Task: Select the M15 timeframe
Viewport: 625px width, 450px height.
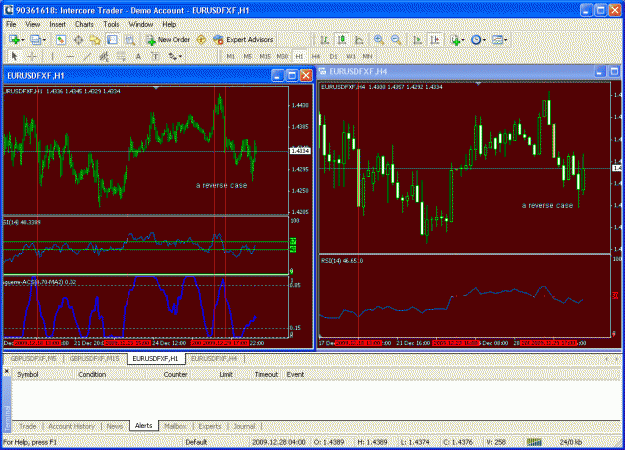Action: 265,57
